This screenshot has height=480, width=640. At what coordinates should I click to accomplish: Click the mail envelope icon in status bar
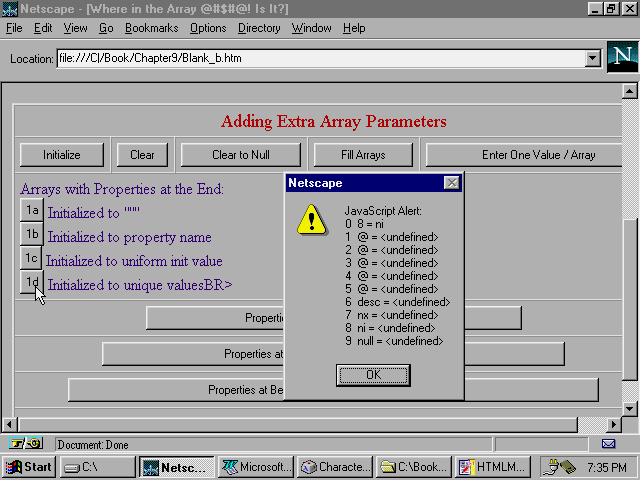click(608, 443)
